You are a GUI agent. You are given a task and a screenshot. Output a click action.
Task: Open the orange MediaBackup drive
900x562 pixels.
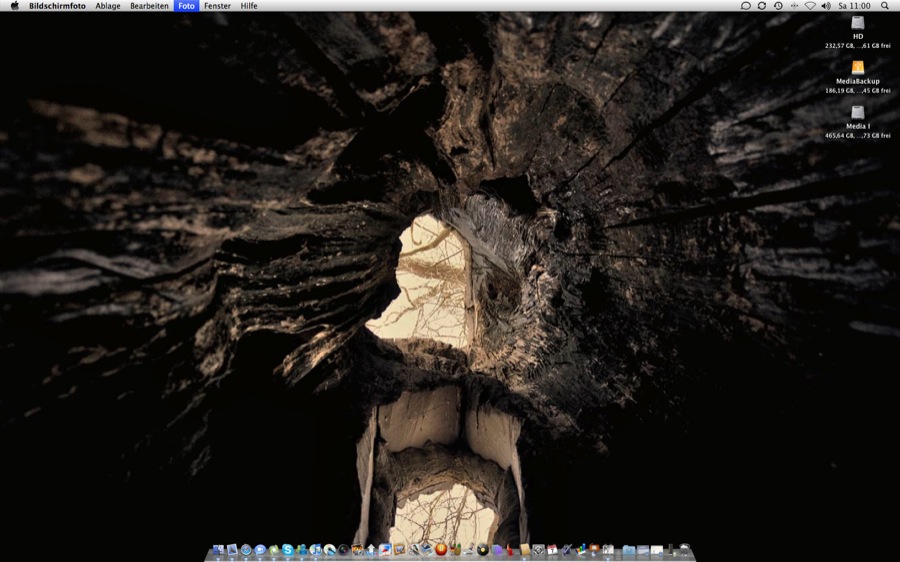tap(857, 68)
